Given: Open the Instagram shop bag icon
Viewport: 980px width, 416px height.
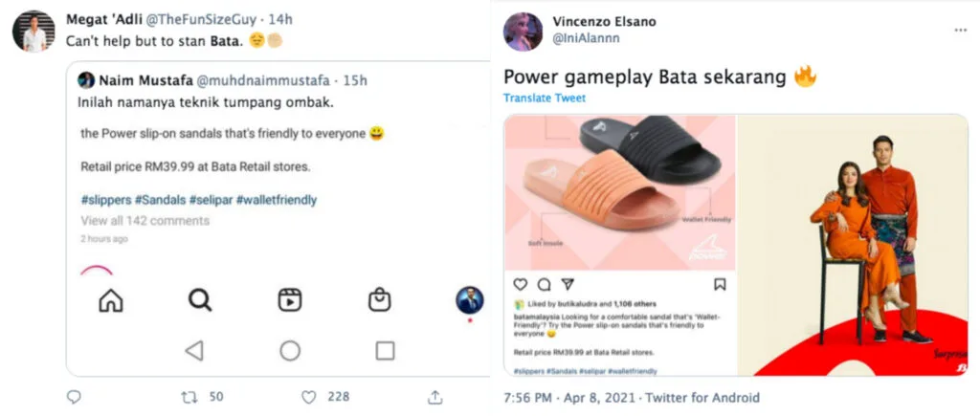Looking at the screenshot, I should tap(379, 300).
